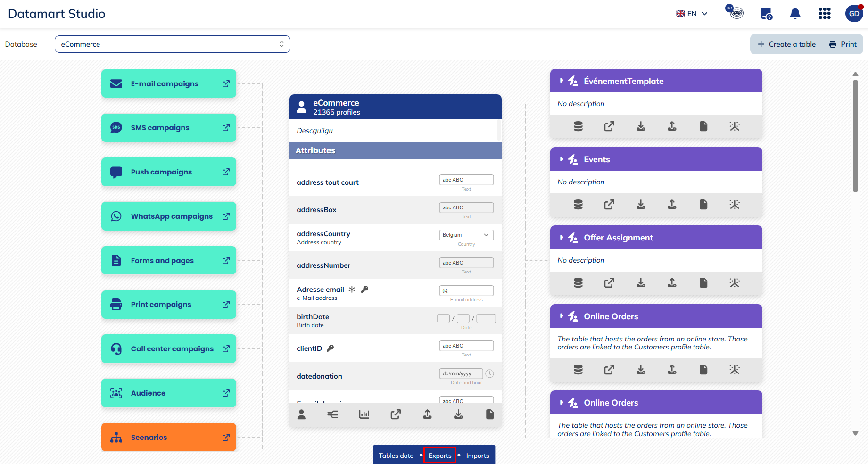Open the EN language dropdown
Image resolution: width=868 pixels, height=464 pixels.
point(692,14)
